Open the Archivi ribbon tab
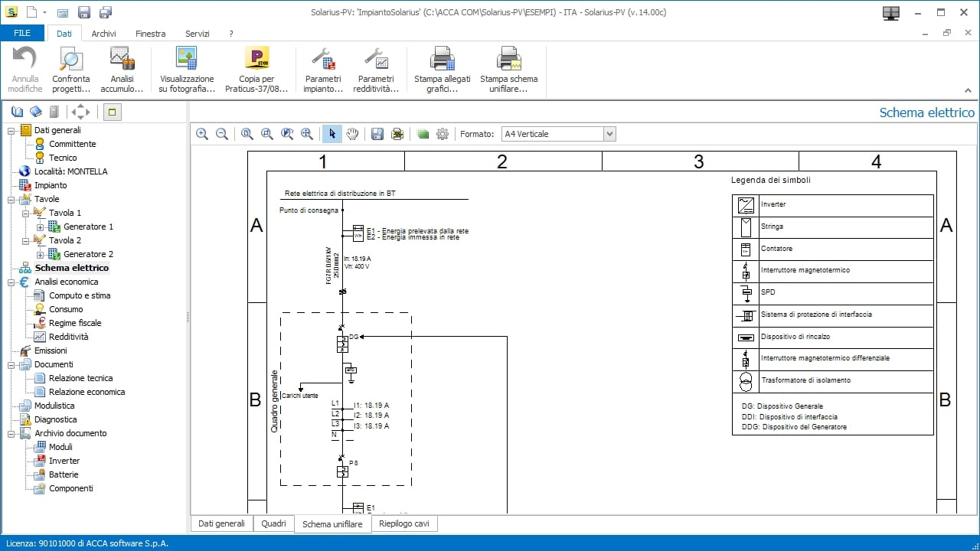The width and height of the screenshot is (980, 551). tap(103, 34)
